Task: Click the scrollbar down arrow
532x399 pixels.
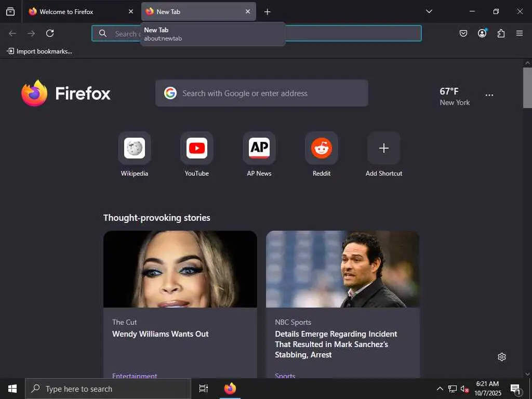Action: 527,374
